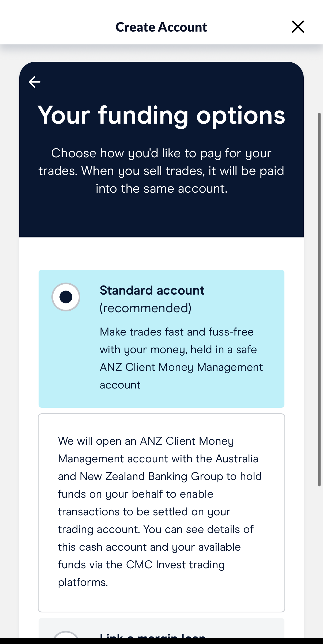Click the highlighted blue Standard account card
323x644 pixels.
coord(161,337)
